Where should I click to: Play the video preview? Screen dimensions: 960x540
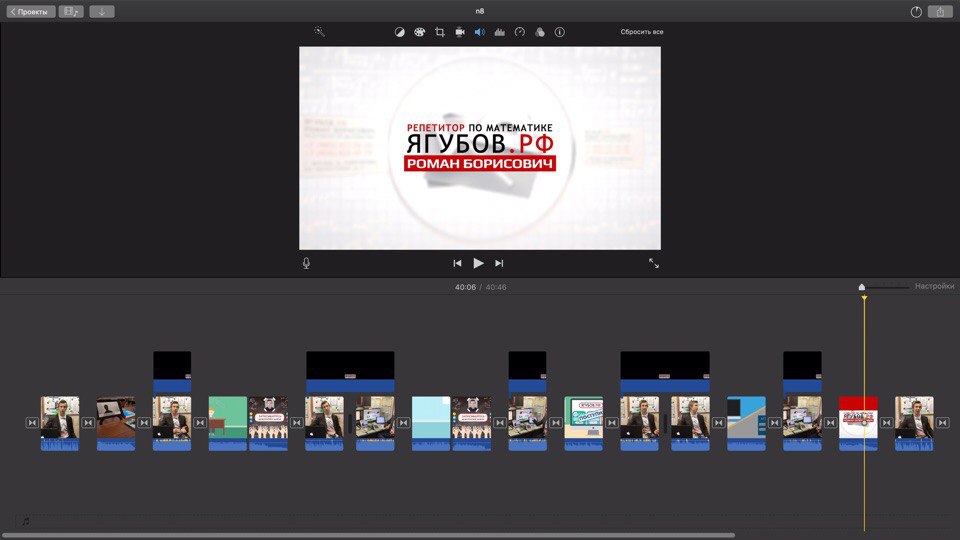point(478,263)
